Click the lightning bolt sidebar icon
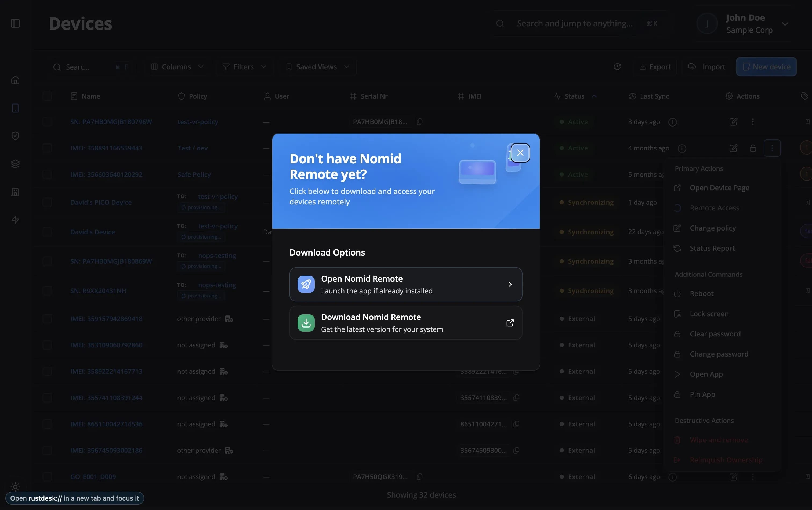 [15, 220]
